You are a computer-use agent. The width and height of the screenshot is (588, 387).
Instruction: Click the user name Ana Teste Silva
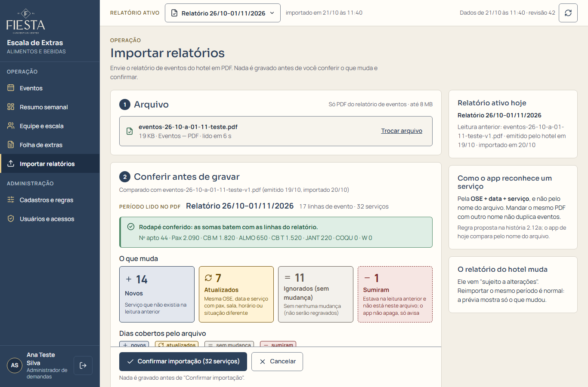click(41, 359)
